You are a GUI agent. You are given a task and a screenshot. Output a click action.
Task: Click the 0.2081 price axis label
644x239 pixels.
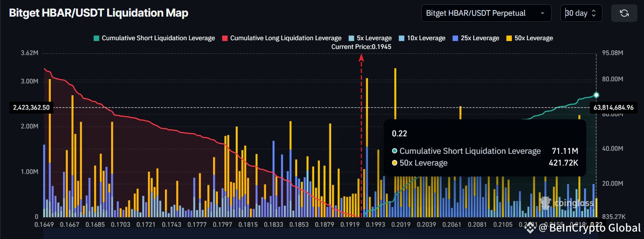click(x=477, y=225)
